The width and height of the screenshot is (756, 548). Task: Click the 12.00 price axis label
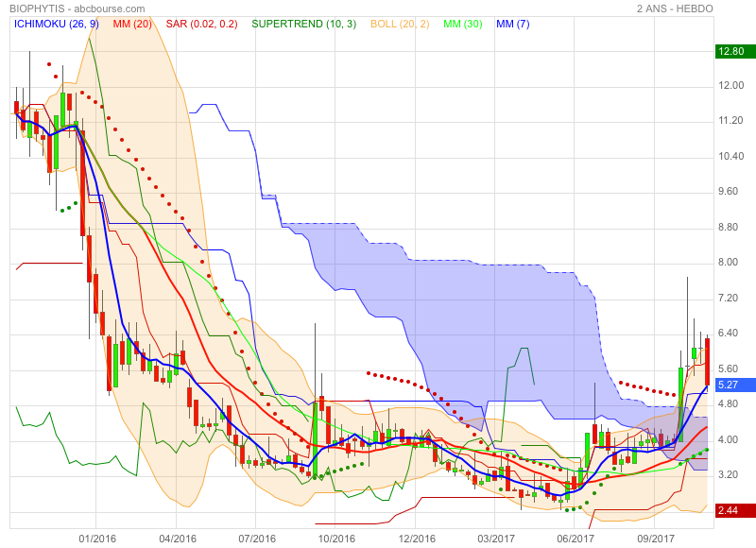(730, 85)
